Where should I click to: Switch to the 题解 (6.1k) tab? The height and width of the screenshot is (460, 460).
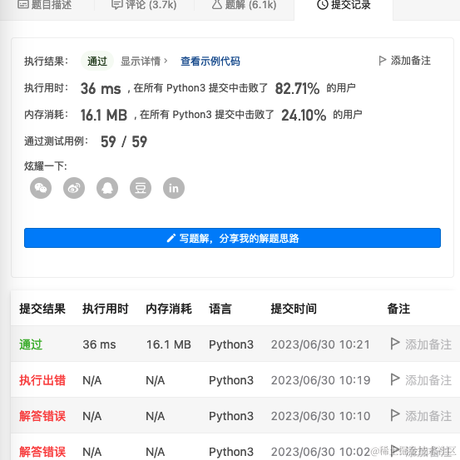(244, 5)
